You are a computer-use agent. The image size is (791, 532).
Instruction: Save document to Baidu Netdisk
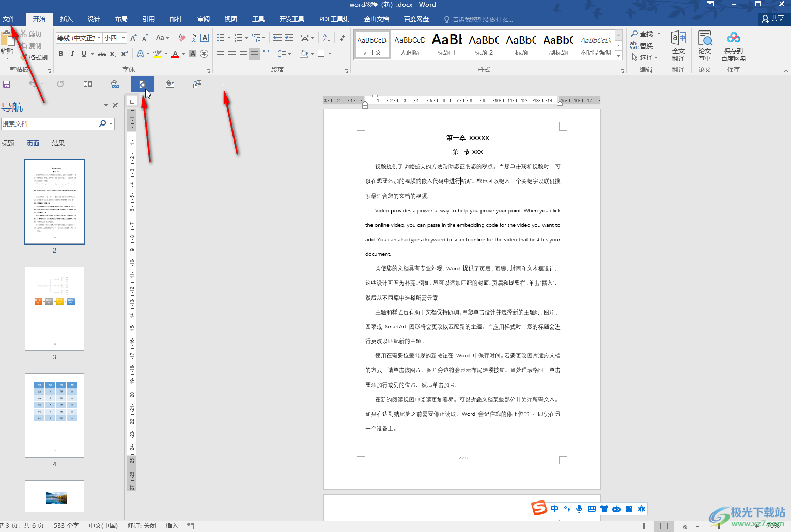tap(734, 46)
